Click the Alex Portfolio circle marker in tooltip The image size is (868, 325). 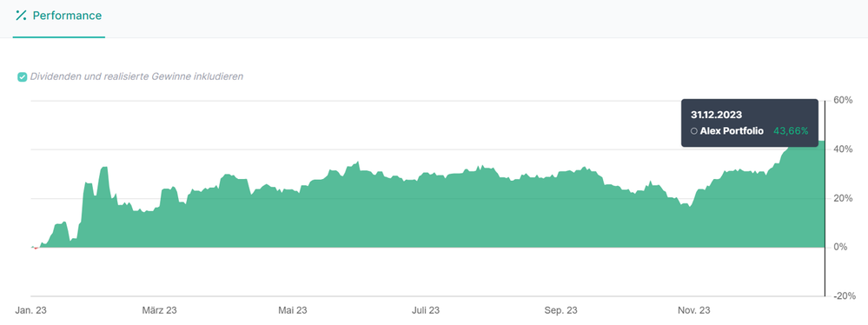click(x=694, y=131)
